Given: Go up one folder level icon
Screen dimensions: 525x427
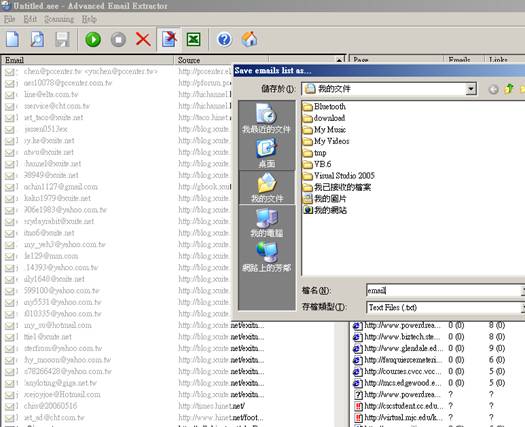Looking at the screenshot, I should point(509,89).
